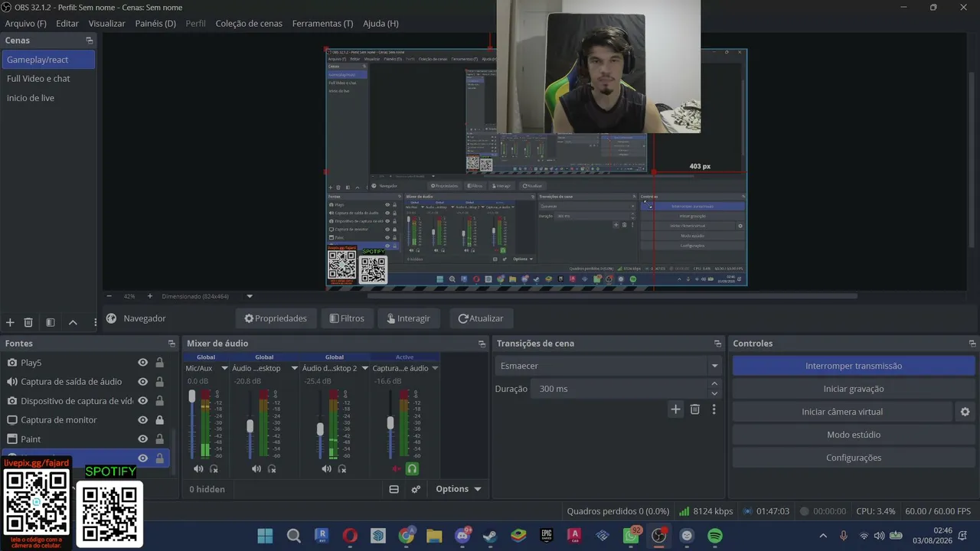The image size is (980, 551).
Task: Open source Propriedades button
Action: point(276,318)
